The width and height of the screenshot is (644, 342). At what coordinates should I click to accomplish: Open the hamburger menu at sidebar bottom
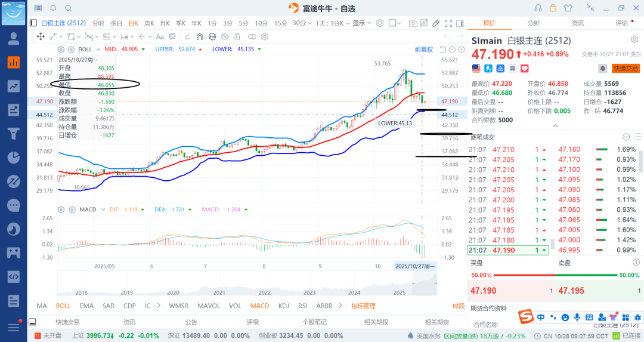tap(14, 327)
